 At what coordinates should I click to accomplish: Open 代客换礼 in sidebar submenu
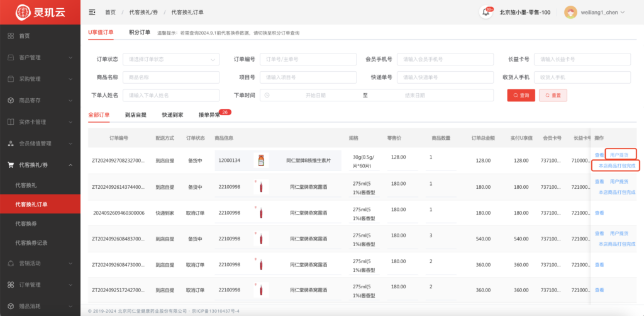pyautogui.click(x=26, y=185)
